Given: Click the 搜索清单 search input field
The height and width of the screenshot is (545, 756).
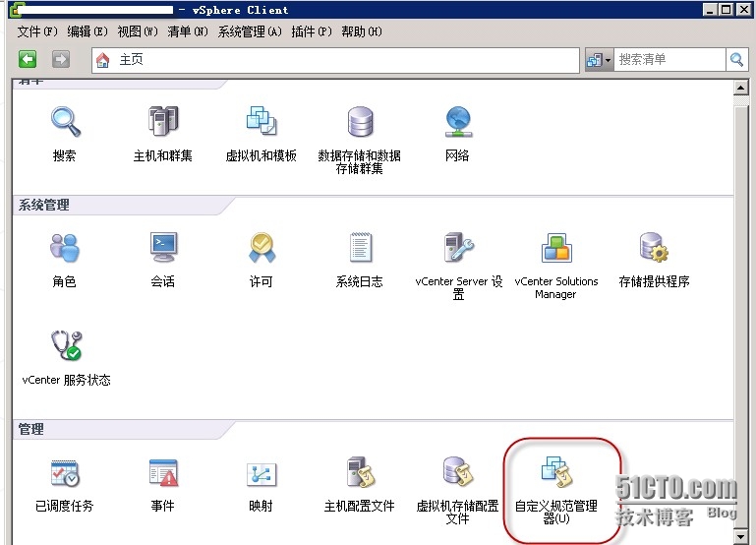Looking at the screenshot, I should coord(669,60).
